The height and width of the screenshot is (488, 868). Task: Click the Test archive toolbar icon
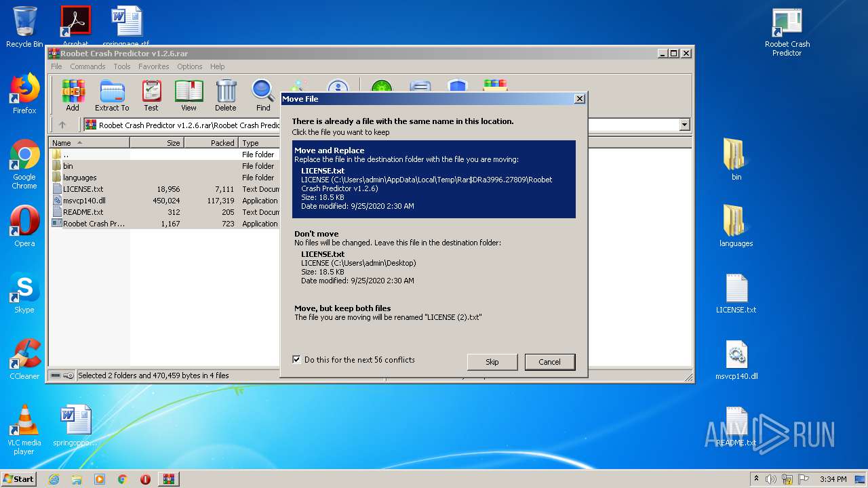(x=151, y=96)
